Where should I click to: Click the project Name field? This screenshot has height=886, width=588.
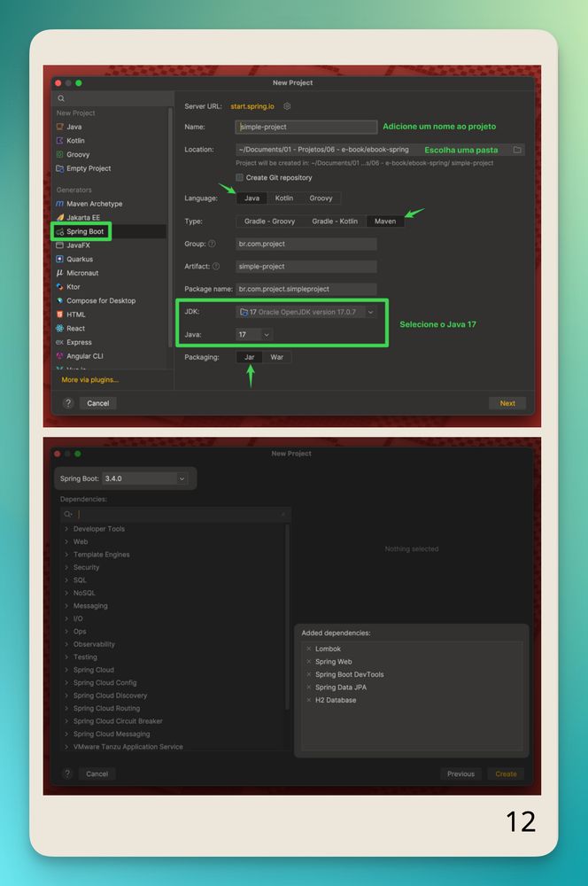306,127
